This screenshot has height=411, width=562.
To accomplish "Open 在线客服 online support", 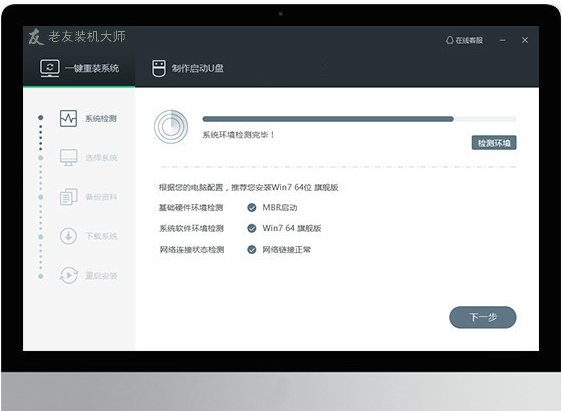I will (x=465, y=40).
